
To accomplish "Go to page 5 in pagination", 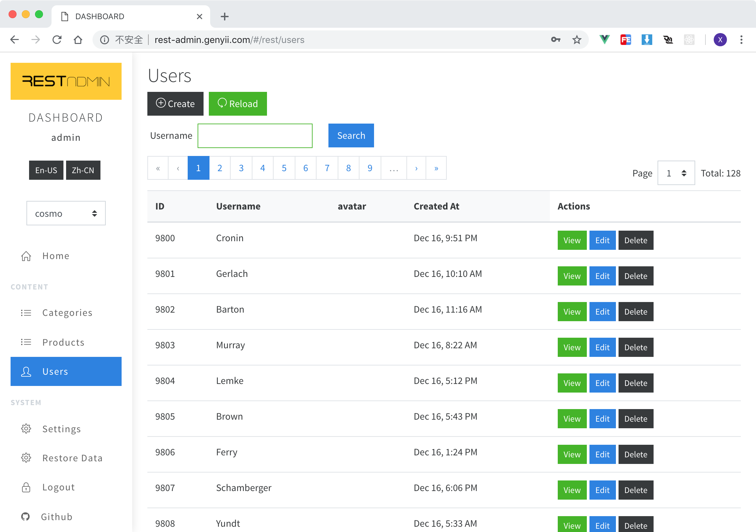I will 284,168.
